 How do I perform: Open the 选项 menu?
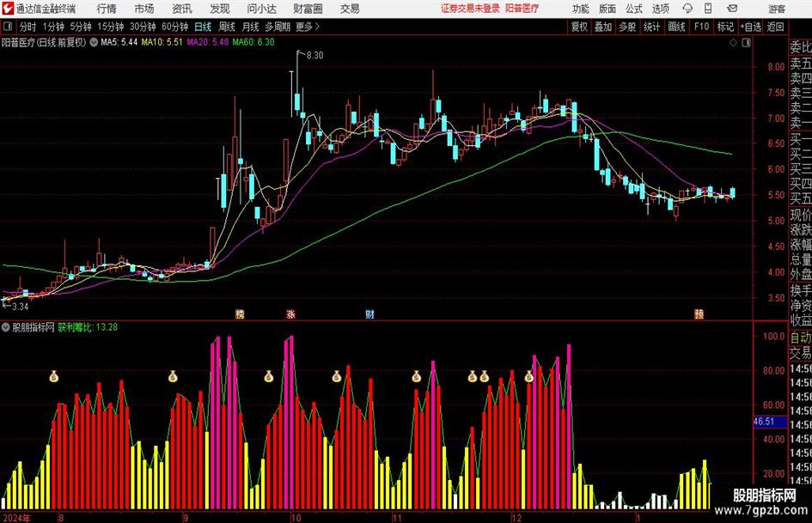click(660, 9)
